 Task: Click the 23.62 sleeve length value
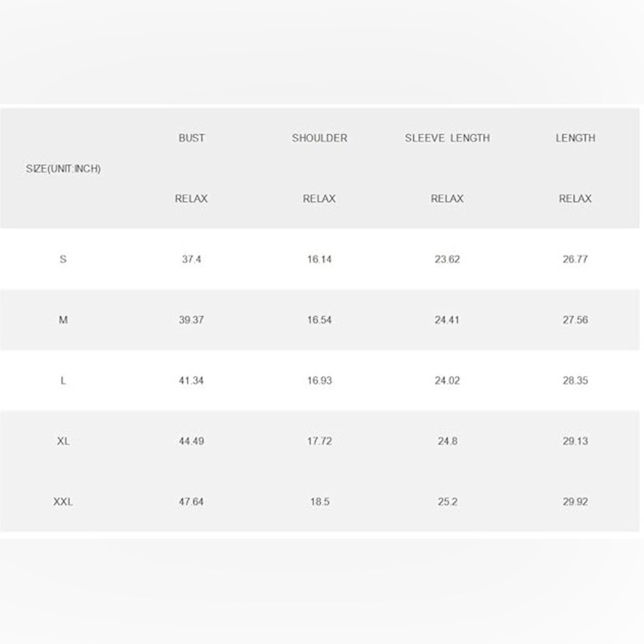(x=448, y=259)
